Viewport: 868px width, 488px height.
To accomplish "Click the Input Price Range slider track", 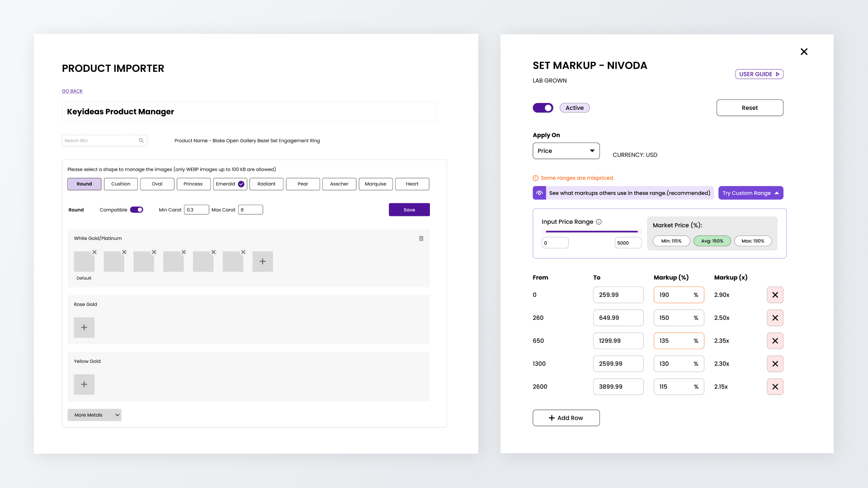I will (591, 232).
